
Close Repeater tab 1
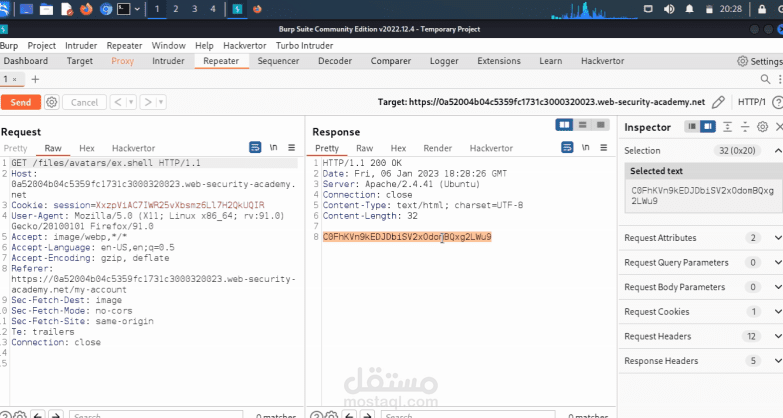(x=14, y=79)
